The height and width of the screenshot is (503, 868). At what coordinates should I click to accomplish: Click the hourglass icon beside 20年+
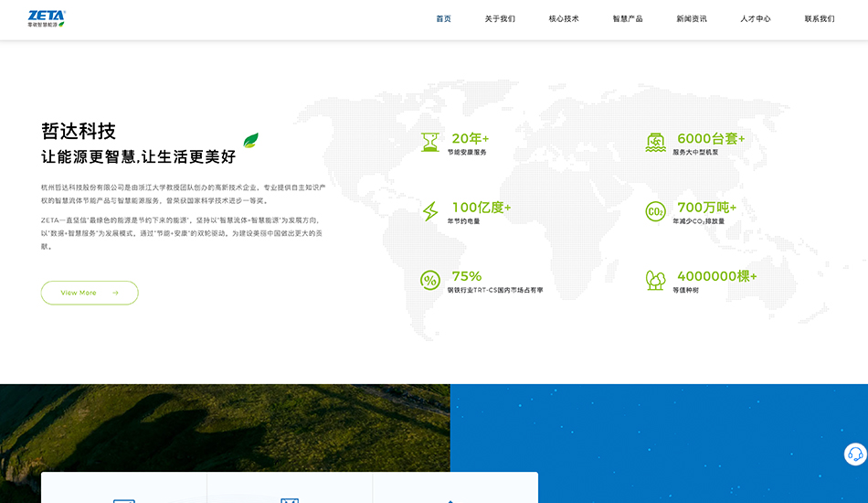[429, 142]
